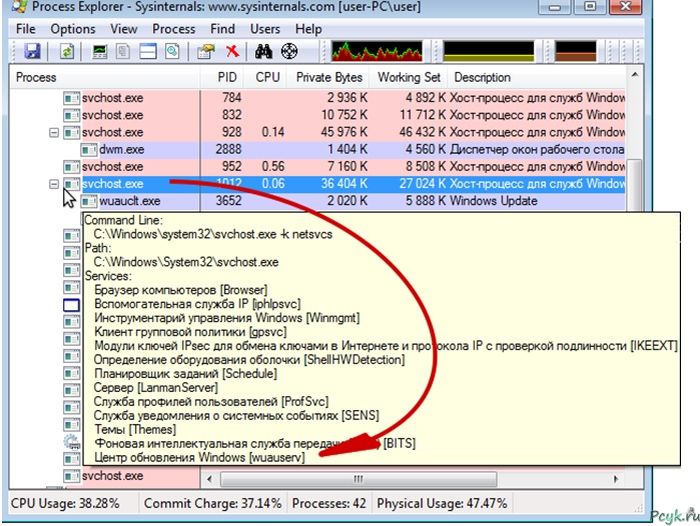Click the Windows Update description text
This screenshot has height=526, width=700.
(493, 201)
